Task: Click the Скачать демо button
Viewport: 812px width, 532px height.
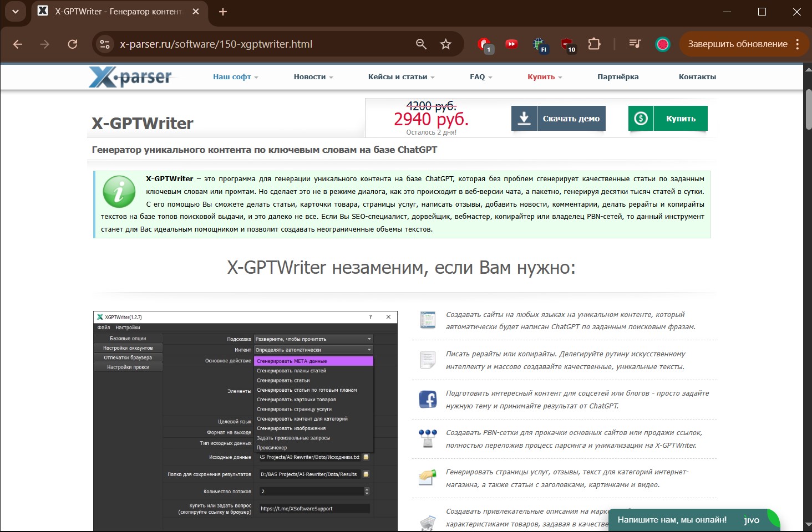Action: [558, 119]
